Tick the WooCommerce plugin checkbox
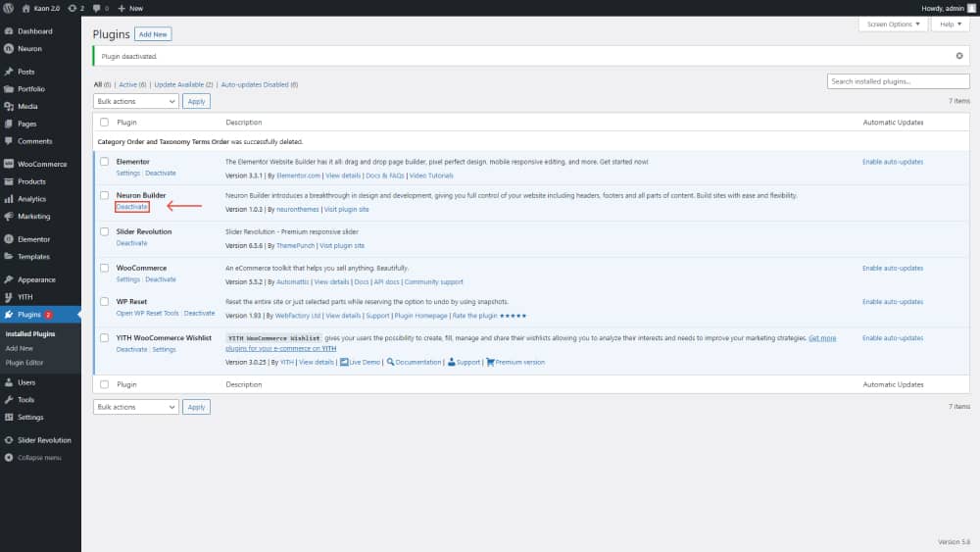This screenshot has height=552, width=980. pos(105,269)
